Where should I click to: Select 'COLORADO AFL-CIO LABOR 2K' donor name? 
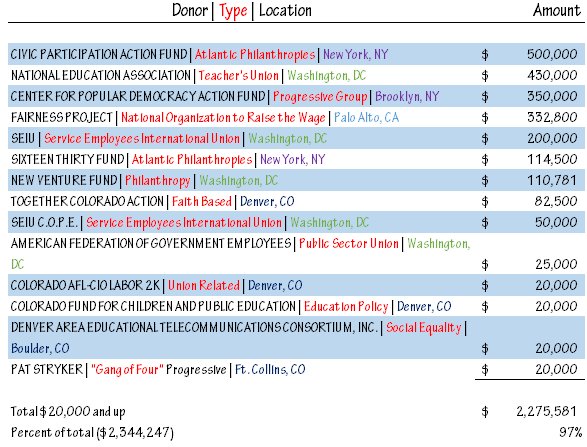tap(85, 285)
